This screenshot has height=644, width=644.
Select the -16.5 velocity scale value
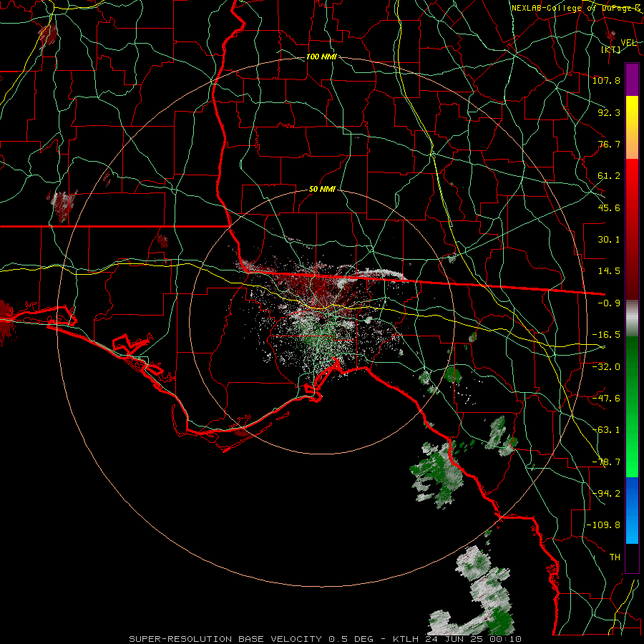tap(606, 335)
